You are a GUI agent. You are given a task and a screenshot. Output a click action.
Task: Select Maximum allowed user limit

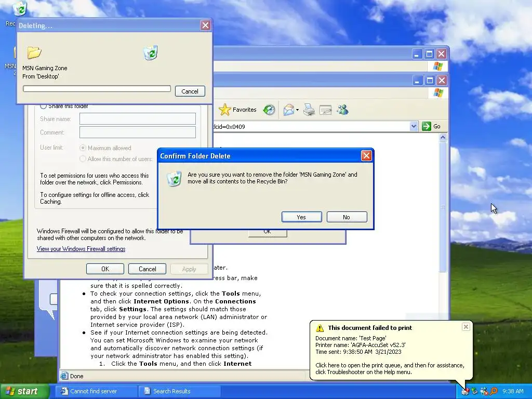(x=83, y=148)
